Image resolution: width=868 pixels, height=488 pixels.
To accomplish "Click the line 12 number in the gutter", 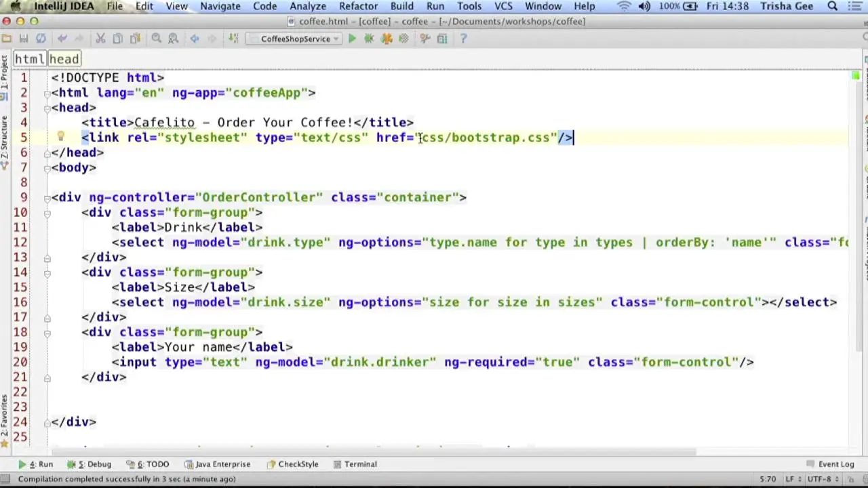I will (20, 242).
